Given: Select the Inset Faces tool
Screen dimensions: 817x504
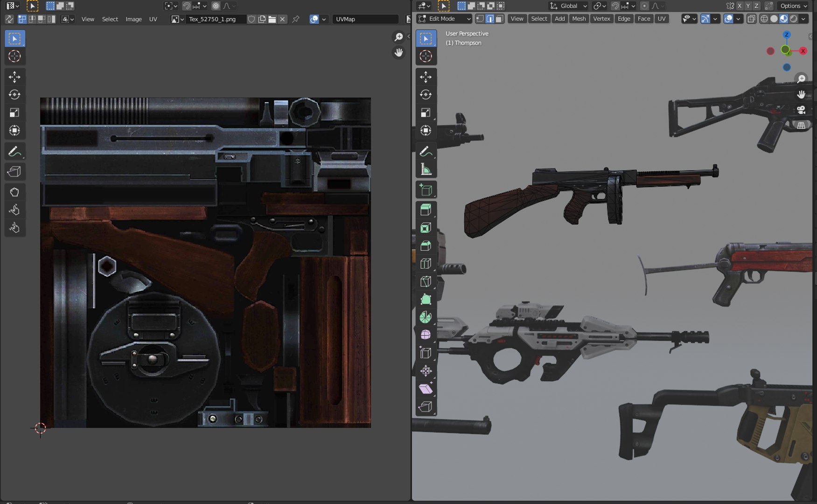Looking at the screenshot, I should point(426,228).
